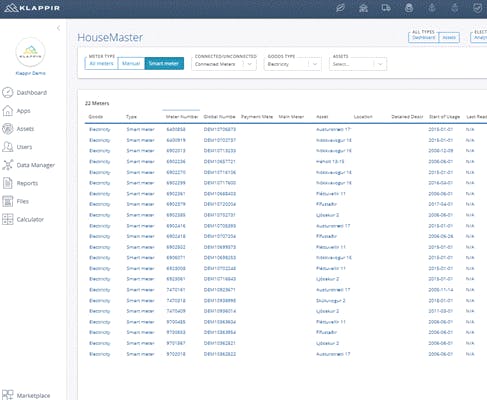Sort by the Detailed Description column header
Viewport: 487px width, 400px height.
click(x=407, y=117)
